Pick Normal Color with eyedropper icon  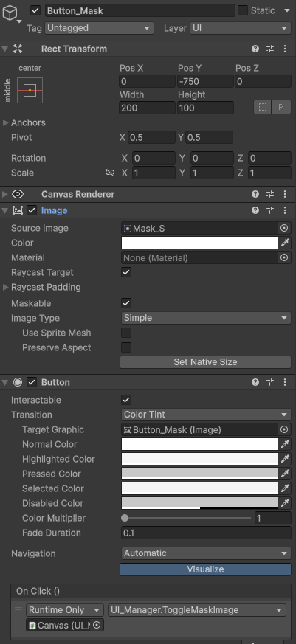285,444
